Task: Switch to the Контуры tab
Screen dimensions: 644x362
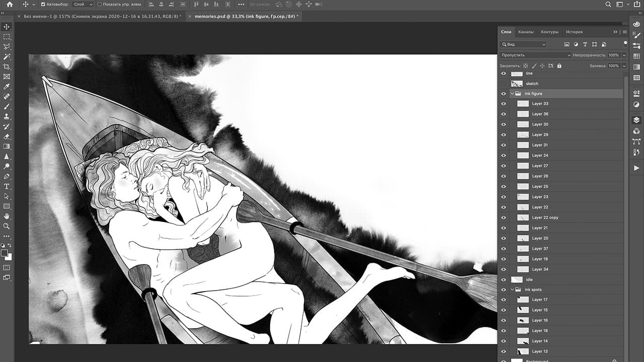Action: coord(549,32)
